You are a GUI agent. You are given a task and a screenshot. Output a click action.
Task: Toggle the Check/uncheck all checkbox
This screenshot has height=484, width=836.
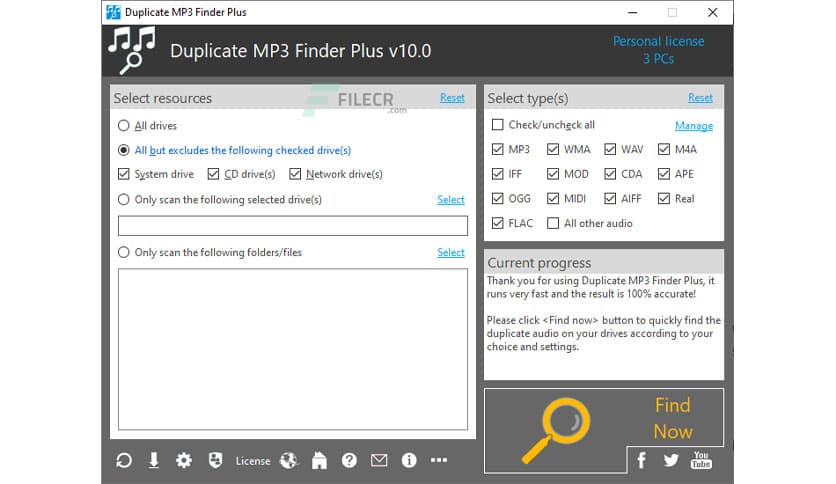tap(497, 125)
